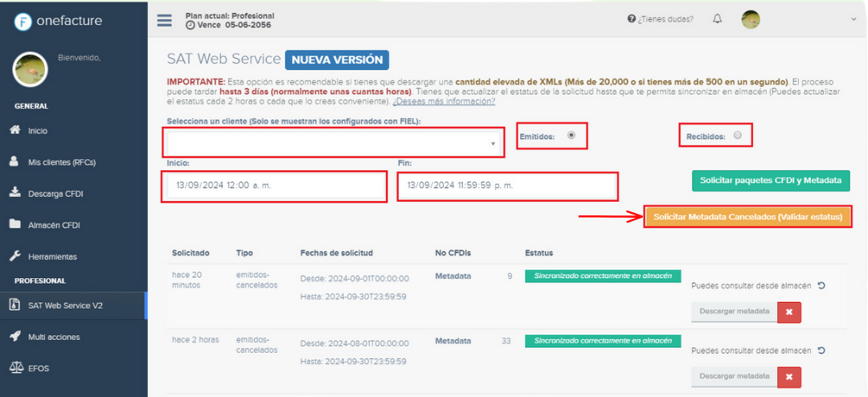Click Solicitar Metadata Cancelados (Validar estatus)

(748, 217)
